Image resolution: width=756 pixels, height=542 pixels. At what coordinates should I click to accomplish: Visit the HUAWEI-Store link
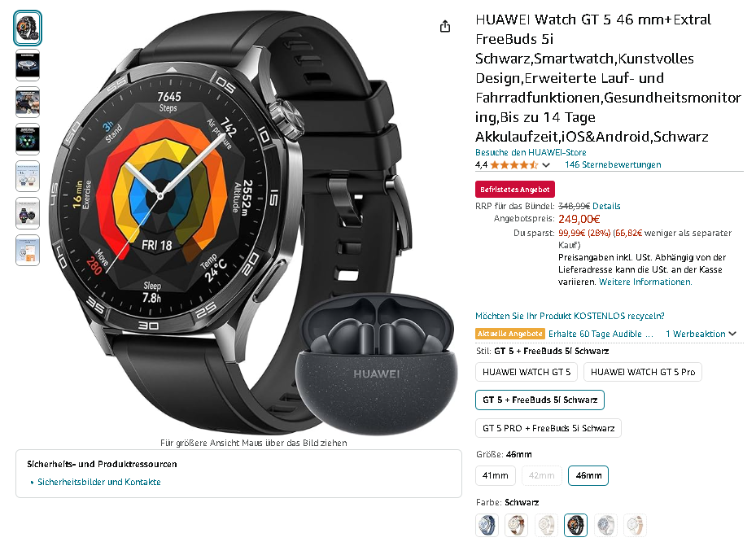coord(531,152)
